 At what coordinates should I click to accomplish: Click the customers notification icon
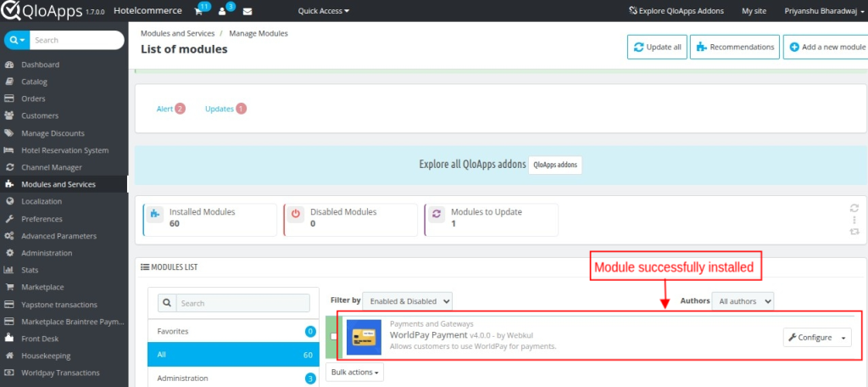point(223,12)
